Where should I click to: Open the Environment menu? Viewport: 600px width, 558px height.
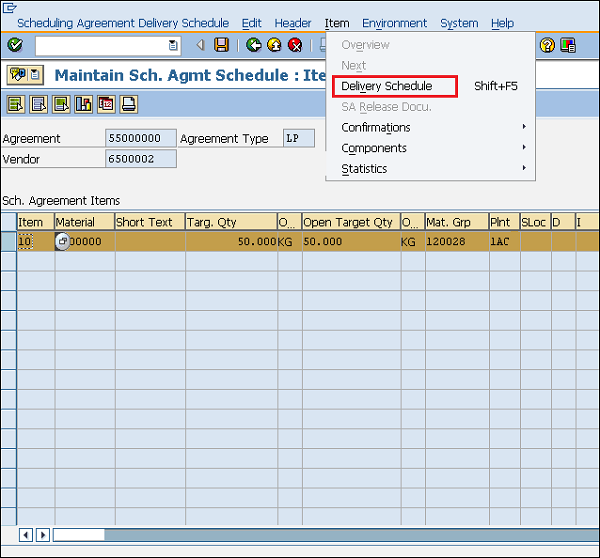392,23
